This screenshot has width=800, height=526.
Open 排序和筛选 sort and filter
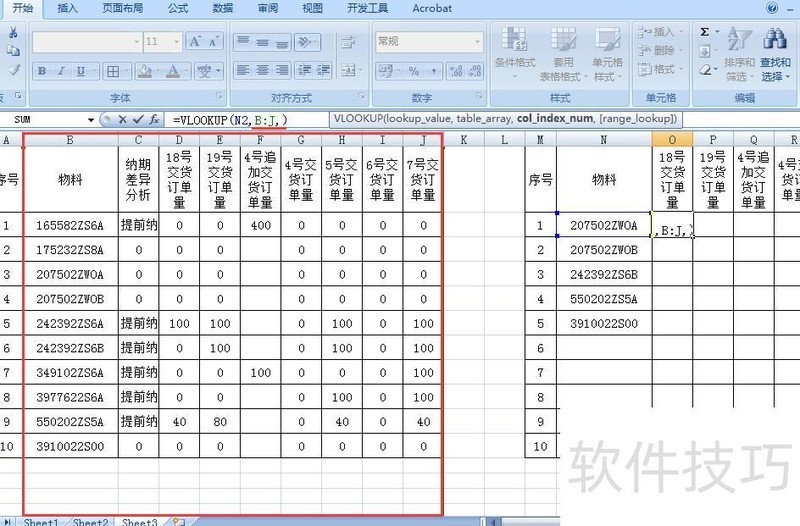[x=739, y=55]
